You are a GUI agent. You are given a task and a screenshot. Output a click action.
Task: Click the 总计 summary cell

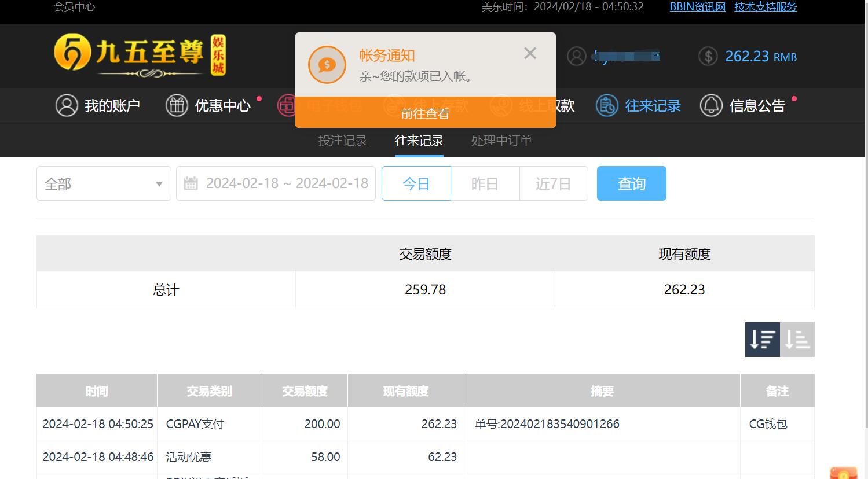coord(166,290)
